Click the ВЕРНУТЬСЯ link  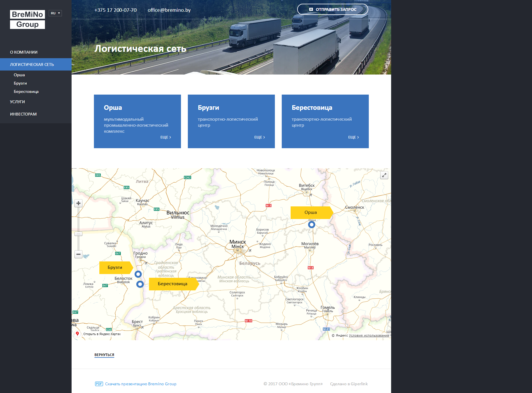(x=104, y=355)
